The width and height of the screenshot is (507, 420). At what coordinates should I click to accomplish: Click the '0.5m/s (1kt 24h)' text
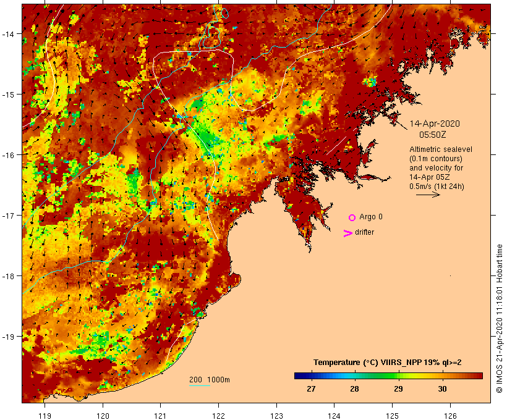pos(437,187)
